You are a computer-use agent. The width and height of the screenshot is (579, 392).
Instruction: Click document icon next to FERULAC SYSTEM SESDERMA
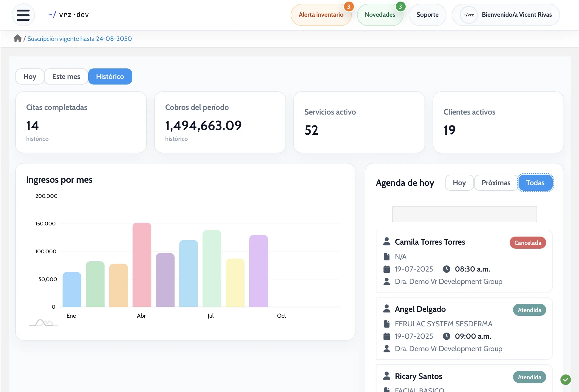pos(387,324)
